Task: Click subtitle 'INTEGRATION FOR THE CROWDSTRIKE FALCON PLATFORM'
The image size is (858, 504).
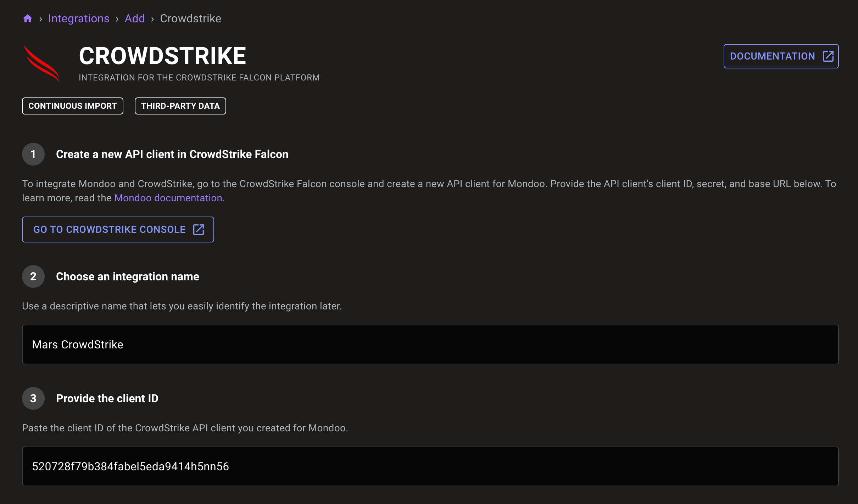Action: [199, 78]
